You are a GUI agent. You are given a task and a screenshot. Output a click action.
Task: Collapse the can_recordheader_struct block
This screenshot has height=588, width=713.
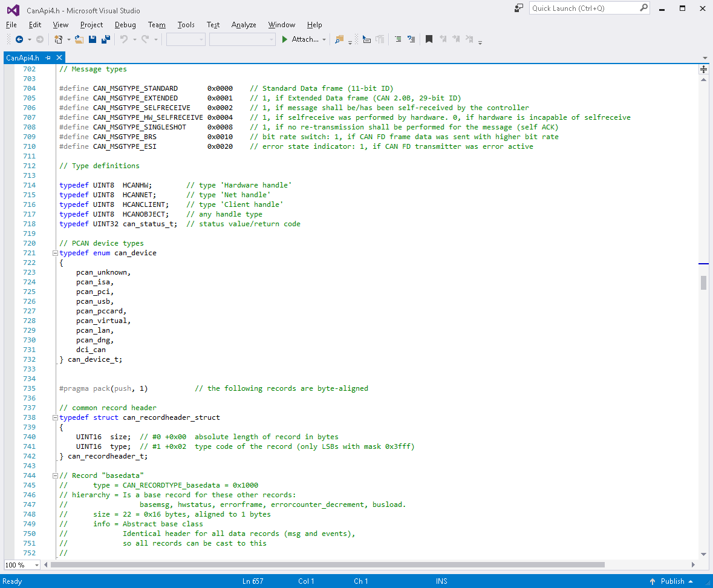pyautogui.click(x=55, y=417)
